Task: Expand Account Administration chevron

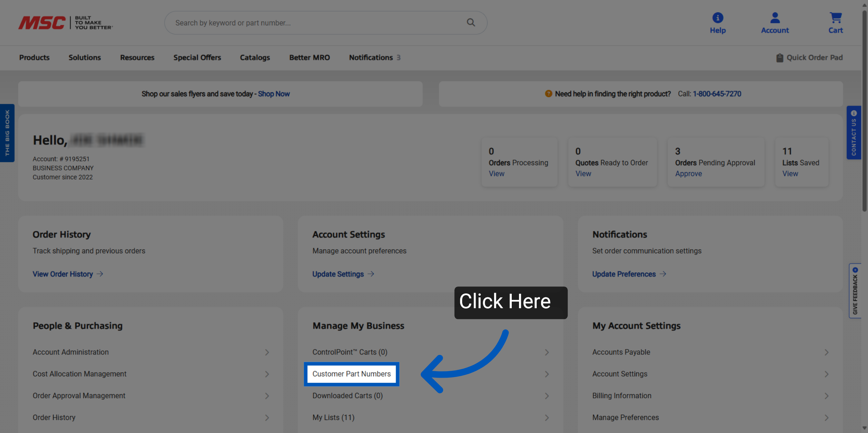Action: pyautogui.click(x=267, y=352)
